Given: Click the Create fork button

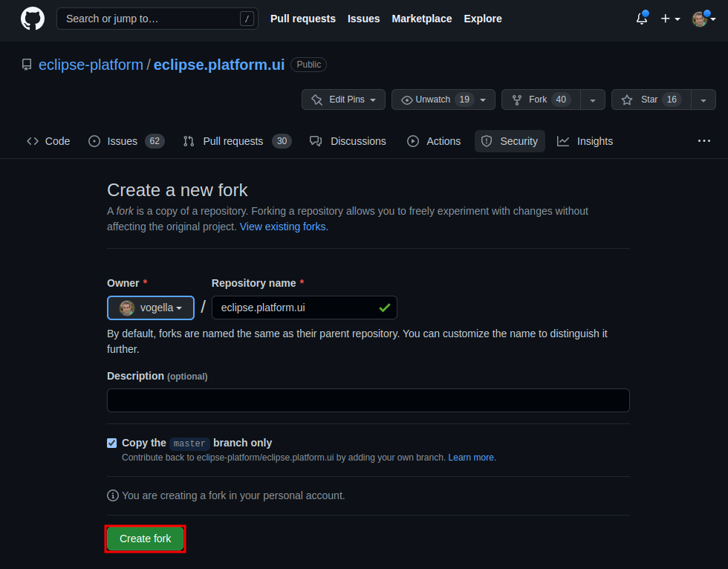Looking at the screenshot, I should 146,539.
